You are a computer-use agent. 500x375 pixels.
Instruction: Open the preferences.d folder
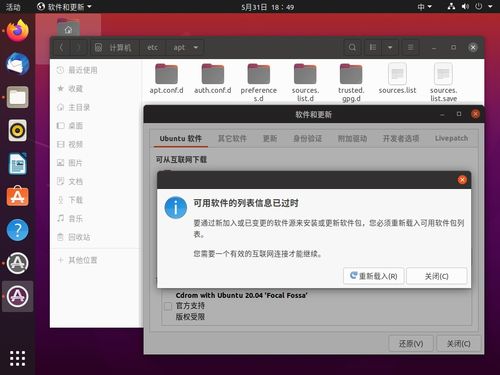pyautogui.click(x=259, y=82)
